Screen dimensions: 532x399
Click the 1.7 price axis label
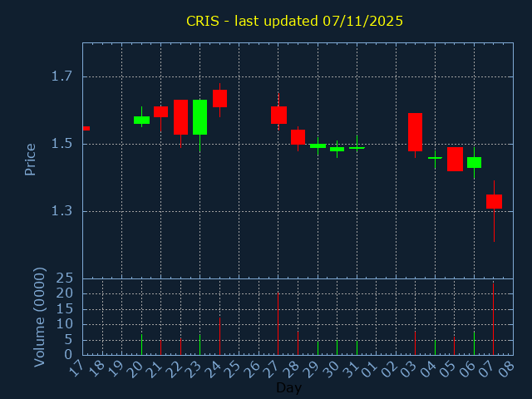click(x=62, y=76)
